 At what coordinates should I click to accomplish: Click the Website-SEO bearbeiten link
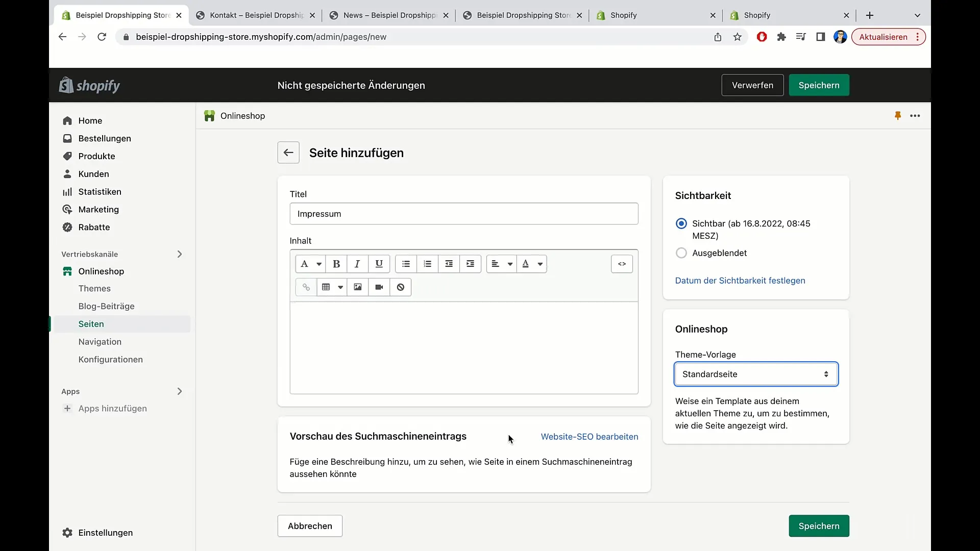590,437
